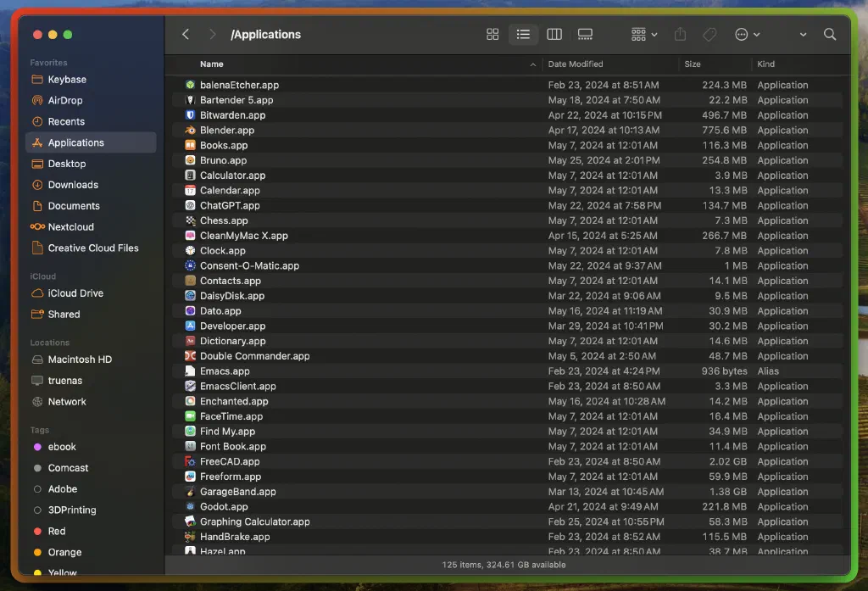Open iCloud Drive in sidebar
The image size is (868, 591).
tap(91, 293)
